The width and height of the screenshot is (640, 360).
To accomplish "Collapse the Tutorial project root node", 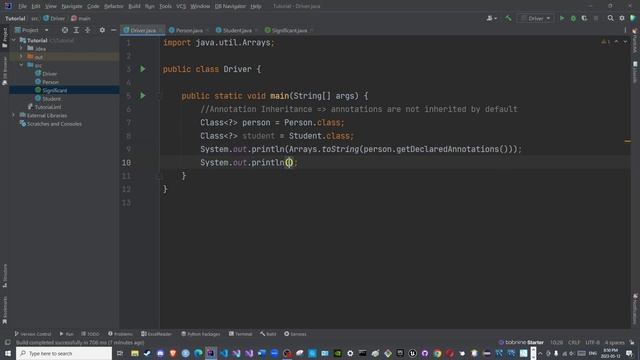I will 14,40.
